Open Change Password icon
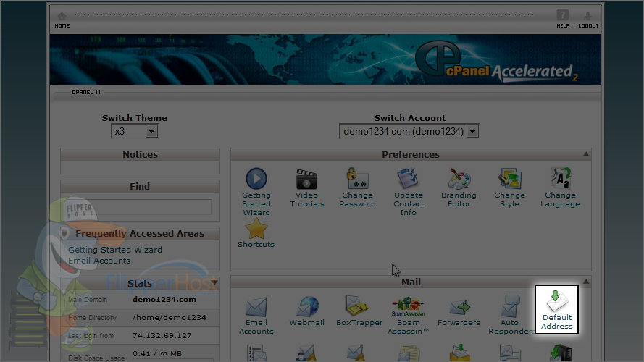This screenshot has height=362, width=644. [x=357, y=179]
